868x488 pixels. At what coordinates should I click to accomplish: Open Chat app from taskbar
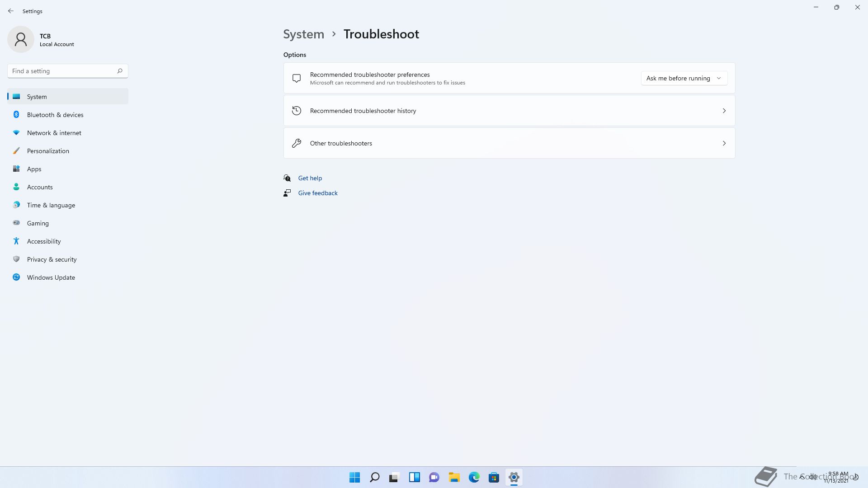click(x=434, y=477)
